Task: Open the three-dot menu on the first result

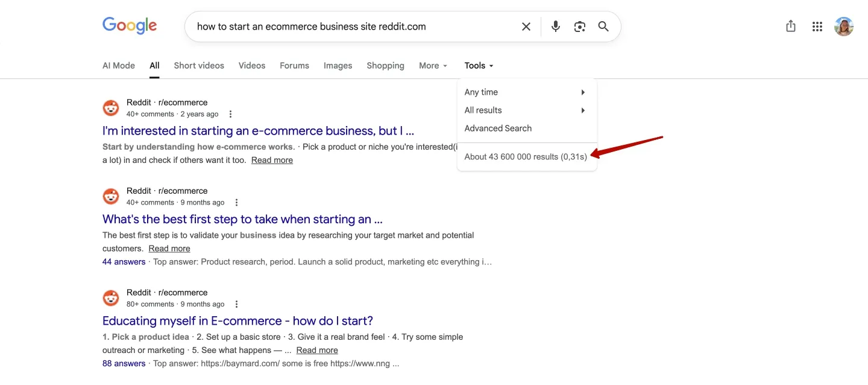Action: pyautogui.click(x=230, y=113)
